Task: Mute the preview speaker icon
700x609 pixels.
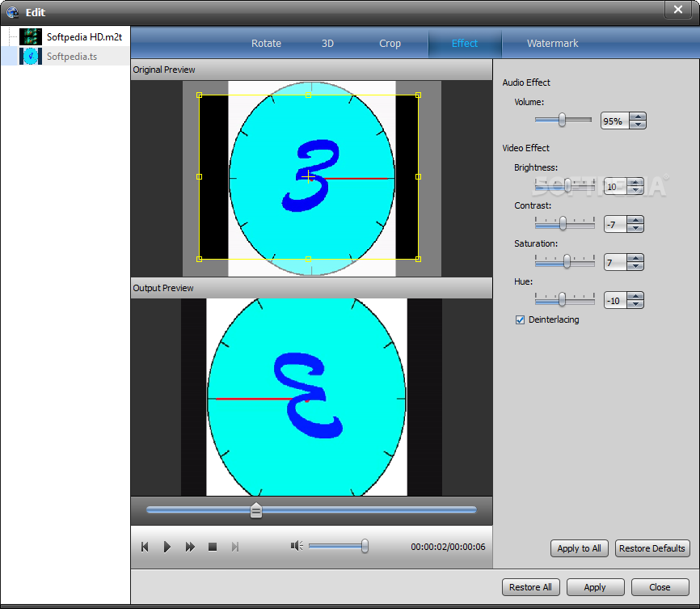Action: tap(297, 546)
